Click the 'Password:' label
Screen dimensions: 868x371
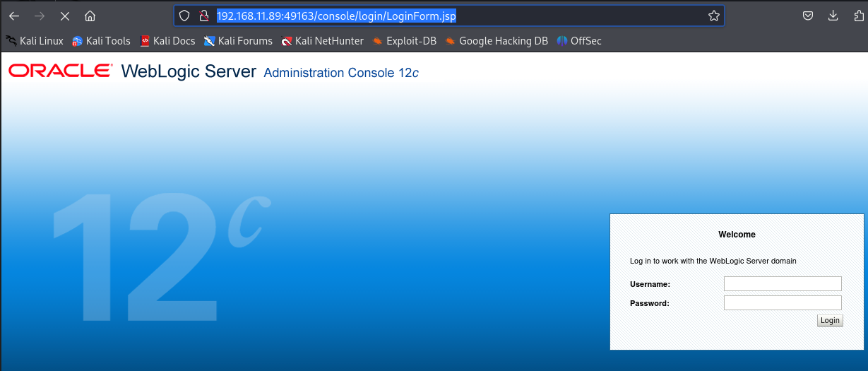pyautogui.click(x=649, y=303)
